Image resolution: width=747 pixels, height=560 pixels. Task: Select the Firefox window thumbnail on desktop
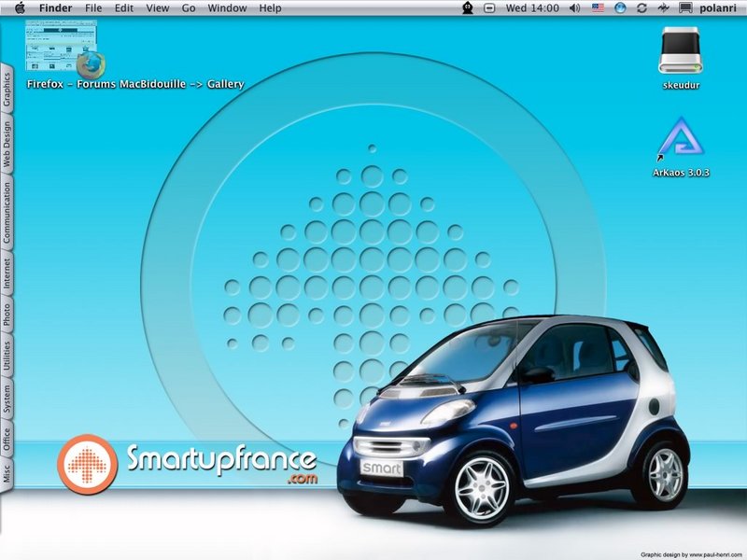pyautogui.click(x=63, y=48)
